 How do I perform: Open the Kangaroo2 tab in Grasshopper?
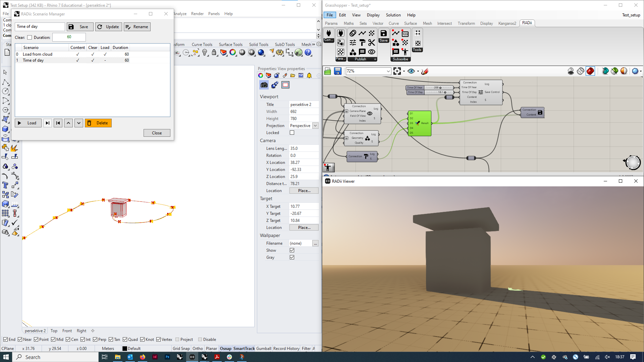point(507,23)
